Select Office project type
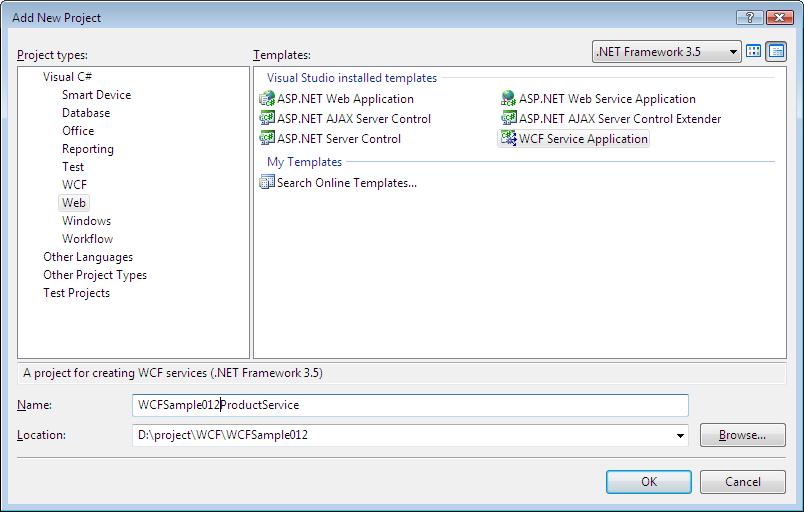The width and height of the screenshot is (804, 512). 78,131
